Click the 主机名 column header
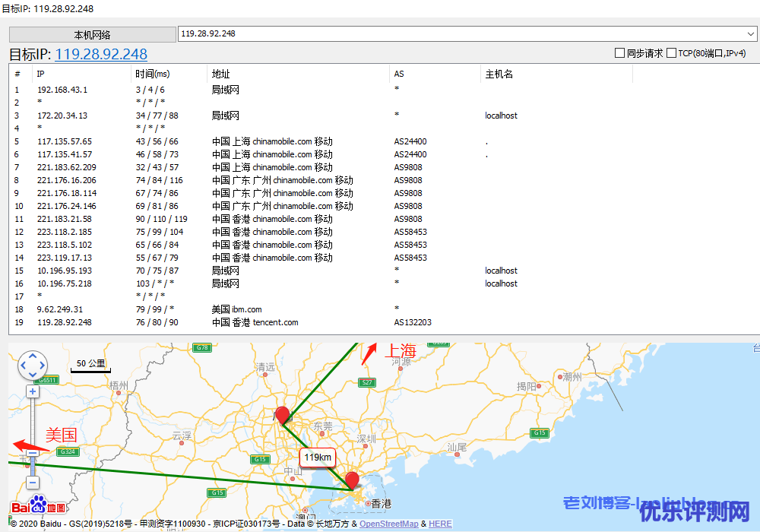The height and width of the screenshot is (532, 760). click(x=499, y=74)
